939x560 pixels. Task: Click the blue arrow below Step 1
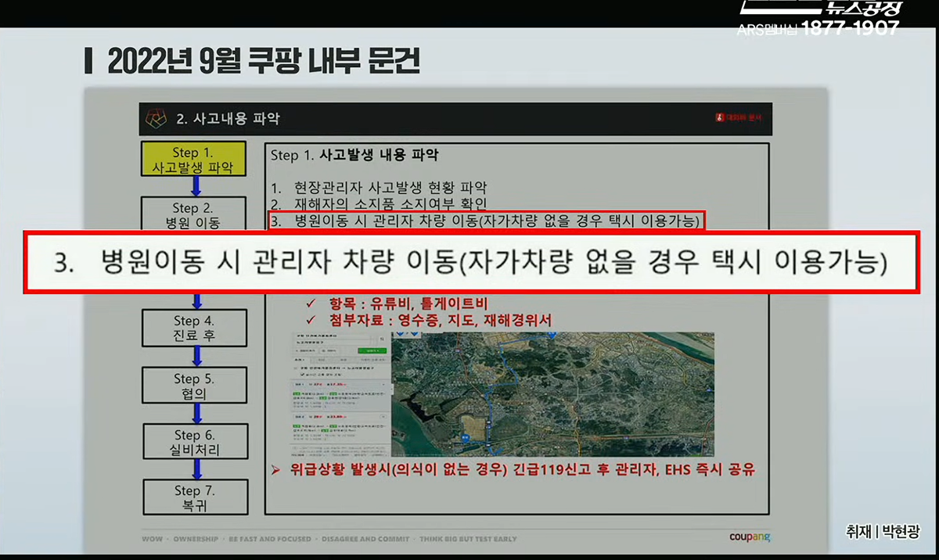196,186
